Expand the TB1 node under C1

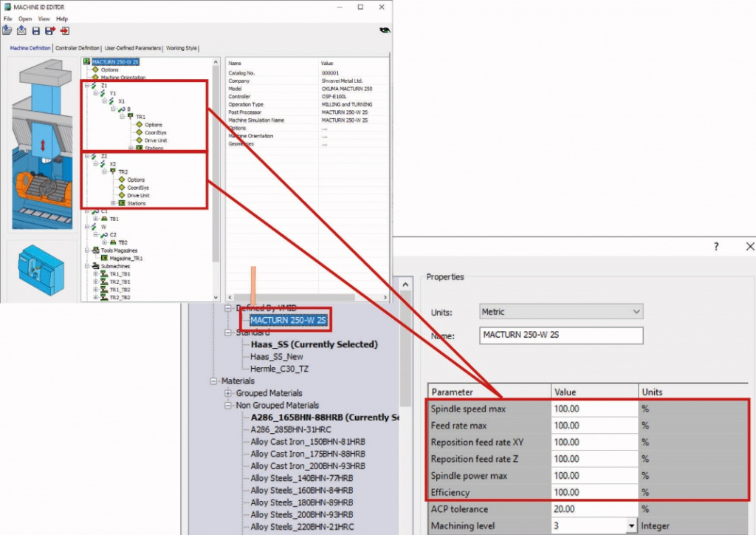tap(96, 219)
